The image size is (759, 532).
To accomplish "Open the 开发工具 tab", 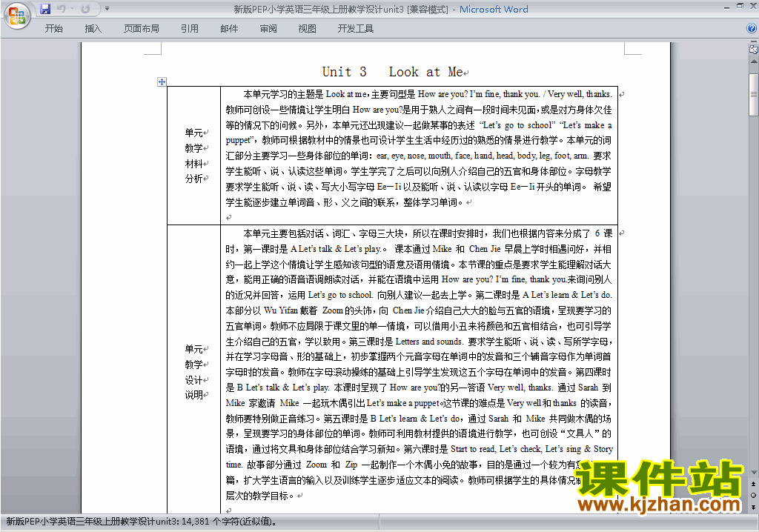I will [355, 29].
